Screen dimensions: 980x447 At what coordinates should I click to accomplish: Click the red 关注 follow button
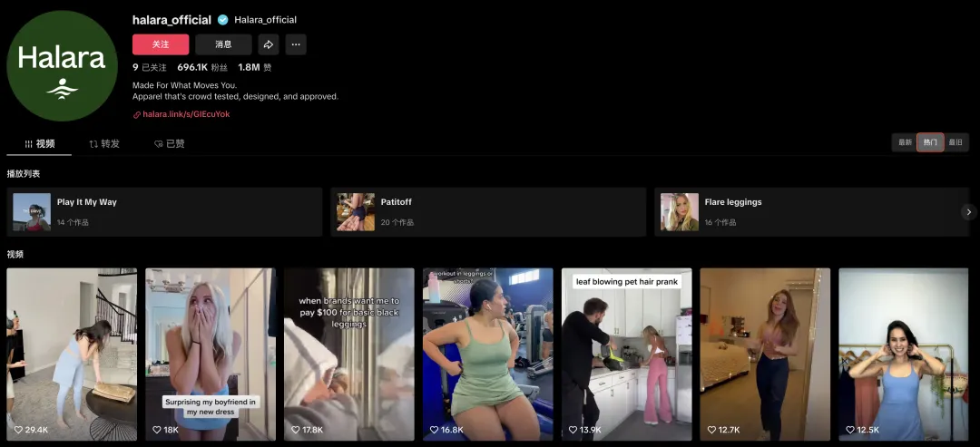pyautogui.click(x=161, y=44)
